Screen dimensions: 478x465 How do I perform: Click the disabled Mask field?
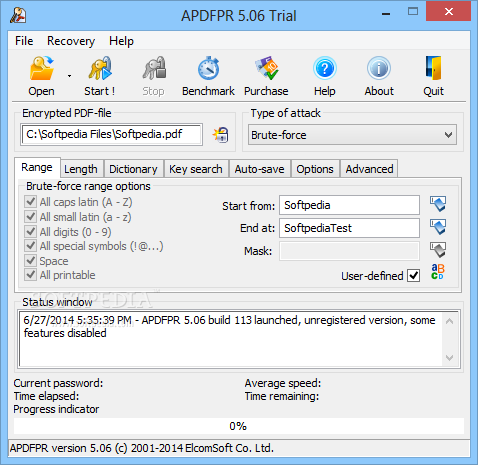click(x=349, y=251)
